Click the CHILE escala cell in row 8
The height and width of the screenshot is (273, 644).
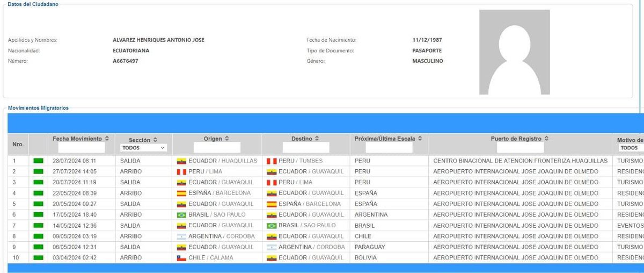click(363, 236)
